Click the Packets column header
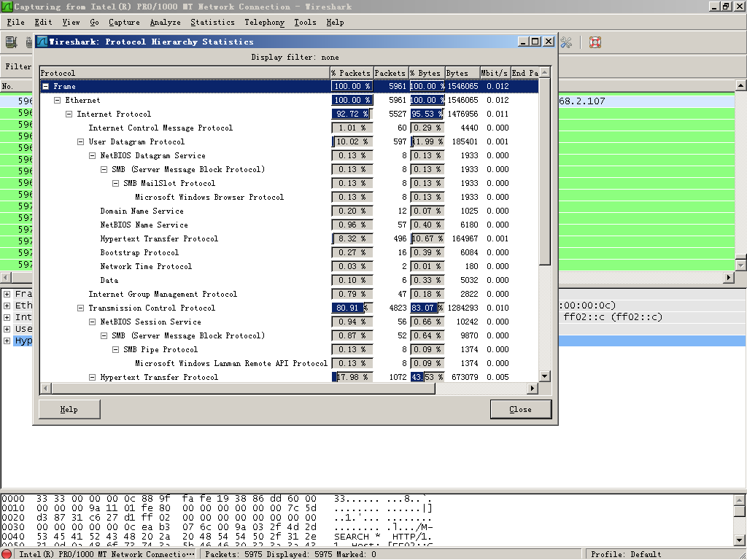The width and height of the screenshot is (747, 560). (x=391, y=73)
